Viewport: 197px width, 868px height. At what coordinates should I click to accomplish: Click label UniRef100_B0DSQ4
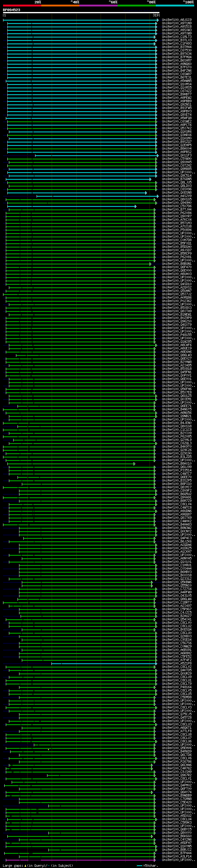pos(177,629)
